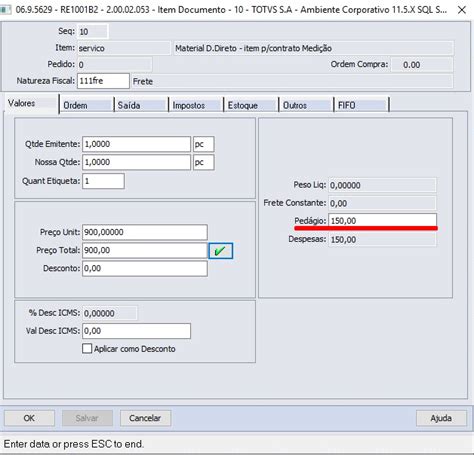Image resolution: width=474 pixels, height=455 pixels.
Task: Click the Despesas value 150,00
Action: point(382,240)
